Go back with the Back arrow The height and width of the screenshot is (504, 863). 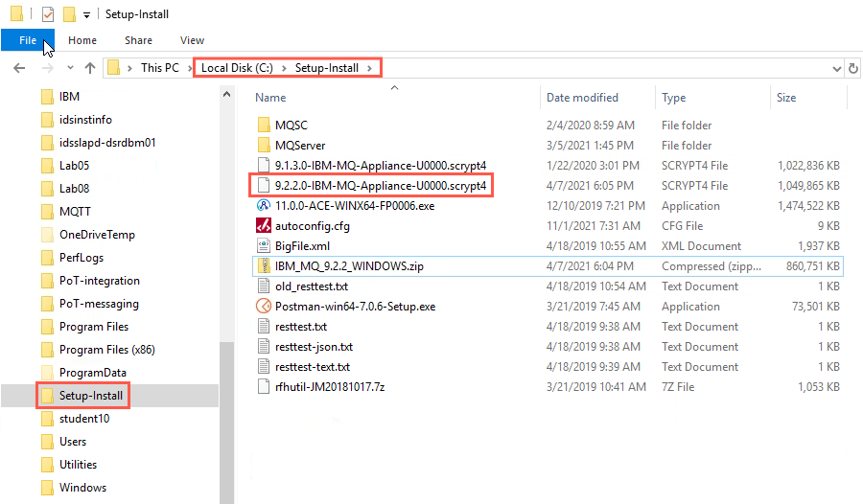[19, 68]
